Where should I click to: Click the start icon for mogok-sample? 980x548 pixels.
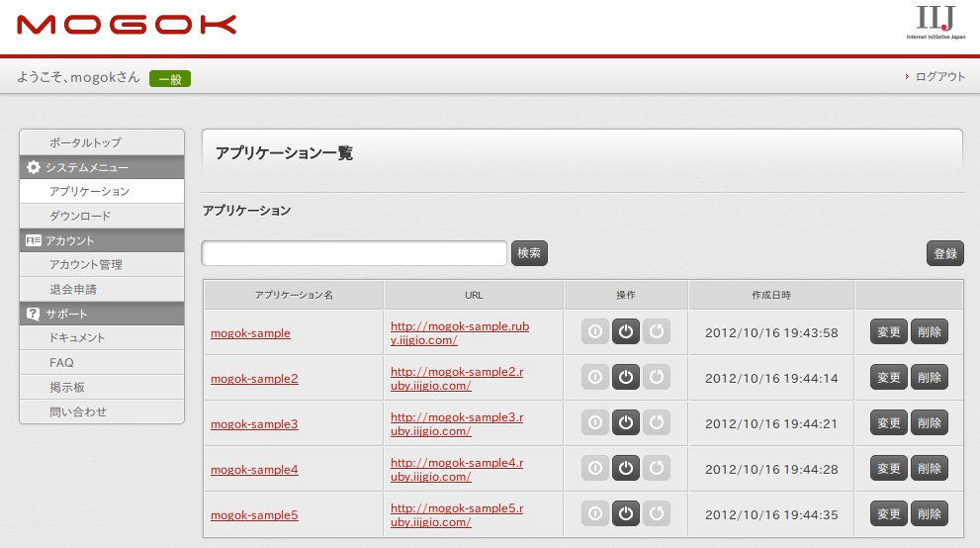tap(595, 331)
